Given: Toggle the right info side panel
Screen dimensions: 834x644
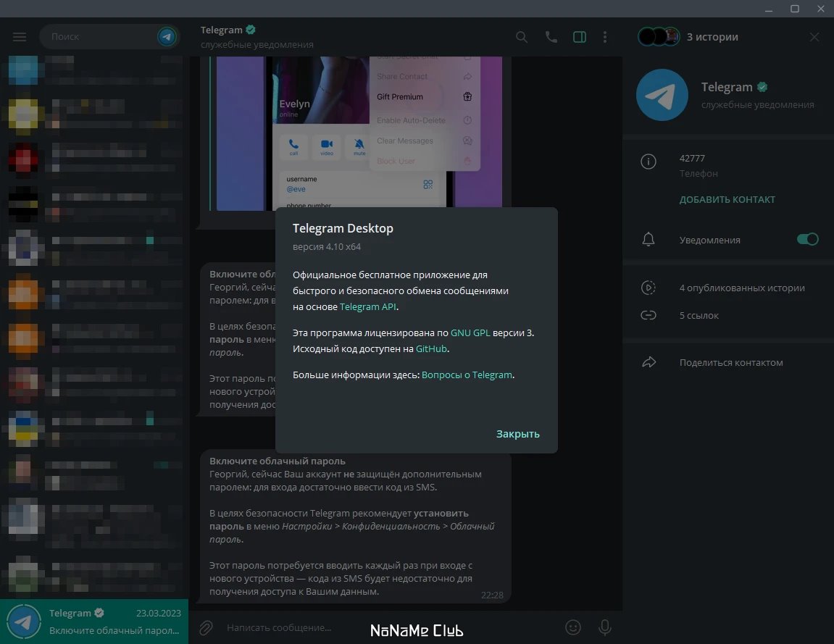Looking at the screenshot, I should pos(580,37).
